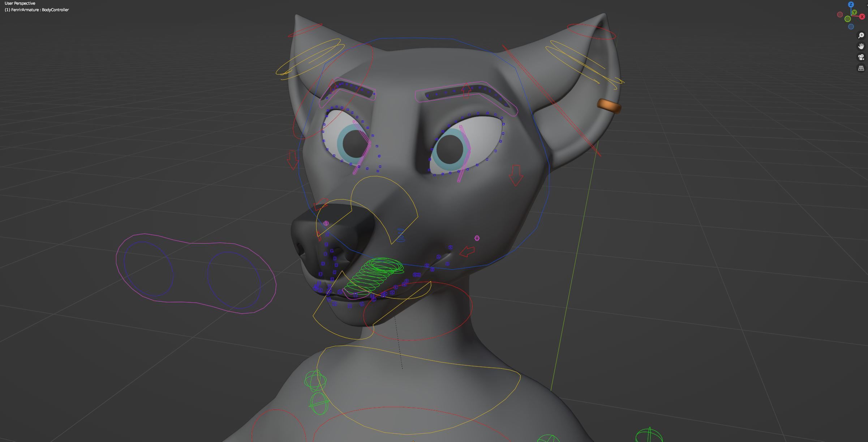This screenshot has height=442, width=868.
Task: Click the unlabeled bright green negative-Y circle
Action: [x=847, y=19]
